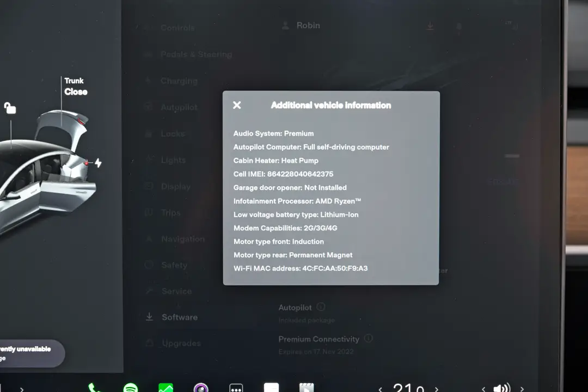Open the Upgrades settings menu item
Viewport: 588px width, 392px height.
[181, 343]
